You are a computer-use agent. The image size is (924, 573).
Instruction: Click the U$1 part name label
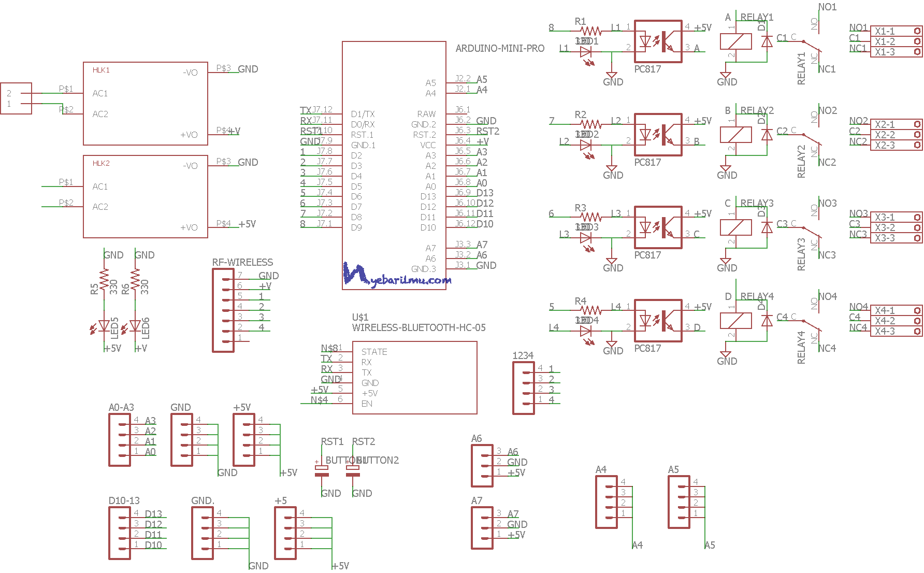360,317
